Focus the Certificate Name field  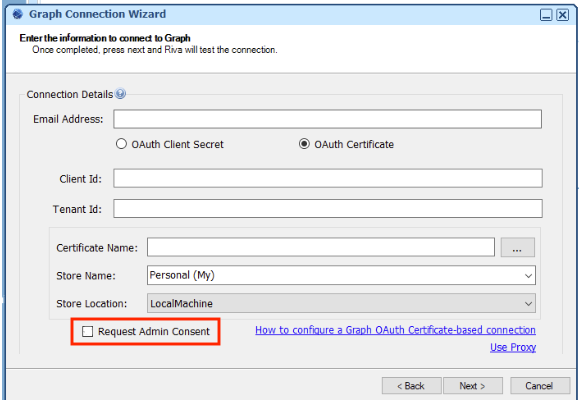pyautogui.click(x=321, y=247)
